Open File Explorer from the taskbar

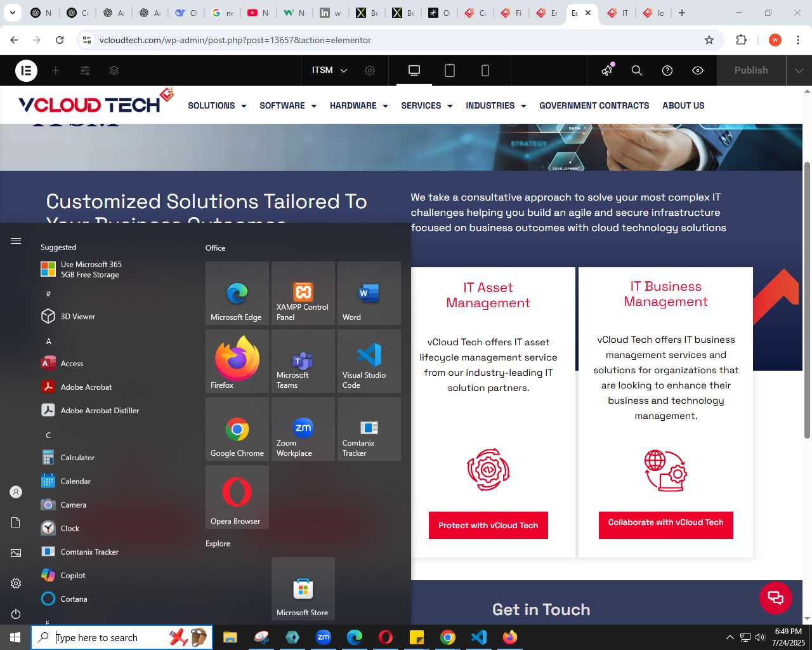pos(230,637)
